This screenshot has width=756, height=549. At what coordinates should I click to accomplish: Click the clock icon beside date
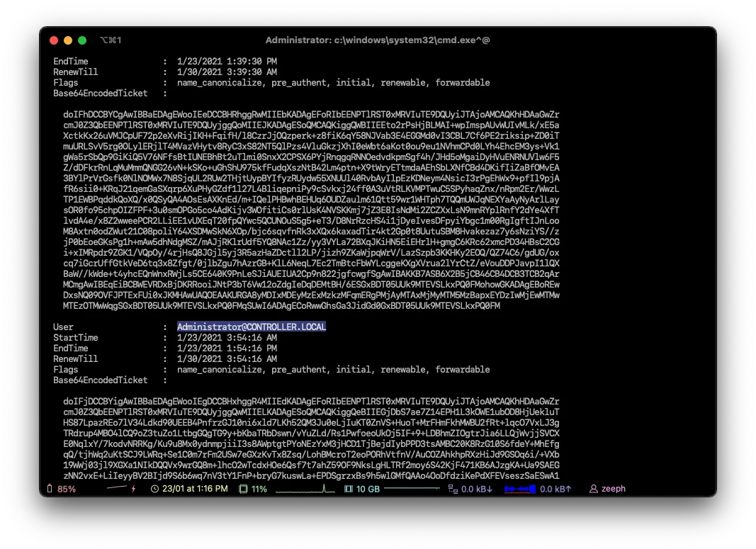155,489
